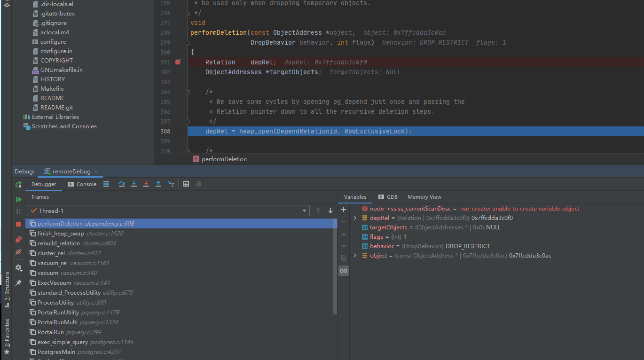Open the Memory View tab
Screen dimensions: 644x360
pyautogui.click(x=424, y=197)
